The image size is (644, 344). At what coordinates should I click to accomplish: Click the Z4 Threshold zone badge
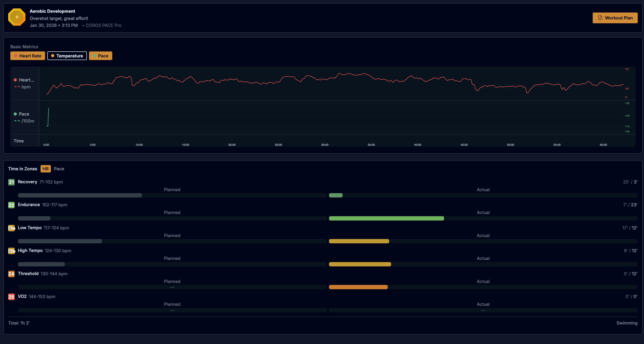(x=11, y=274)
